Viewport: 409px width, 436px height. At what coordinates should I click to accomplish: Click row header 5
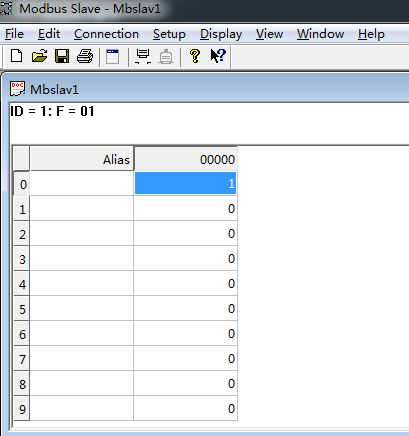coord(22,309)
